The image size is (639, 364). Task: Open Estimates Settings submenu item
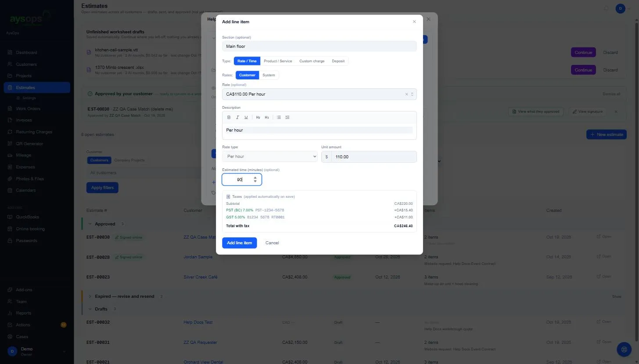tap(29, 98)
